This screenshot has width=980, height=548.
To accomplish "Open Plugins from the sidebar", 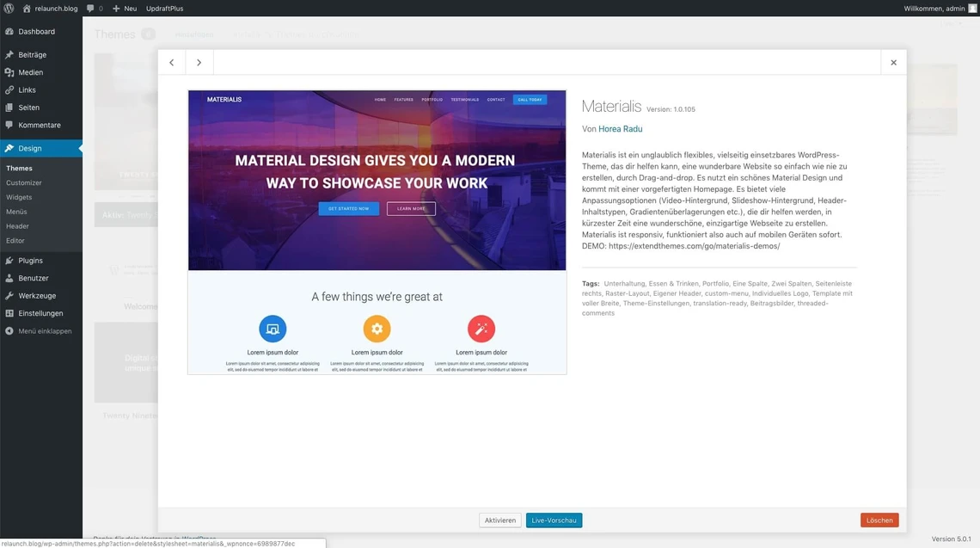I will click(30, 261).
